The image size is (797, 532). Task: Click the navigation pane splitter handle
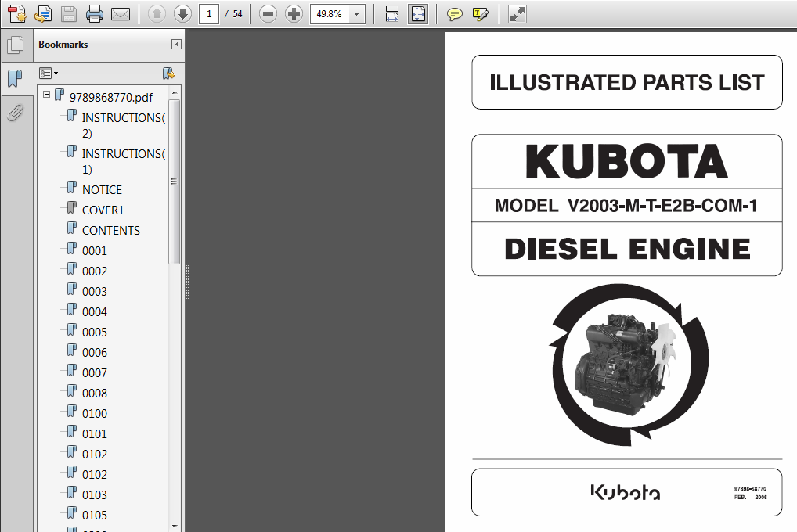pyautogui.click(x=187, y=282)
